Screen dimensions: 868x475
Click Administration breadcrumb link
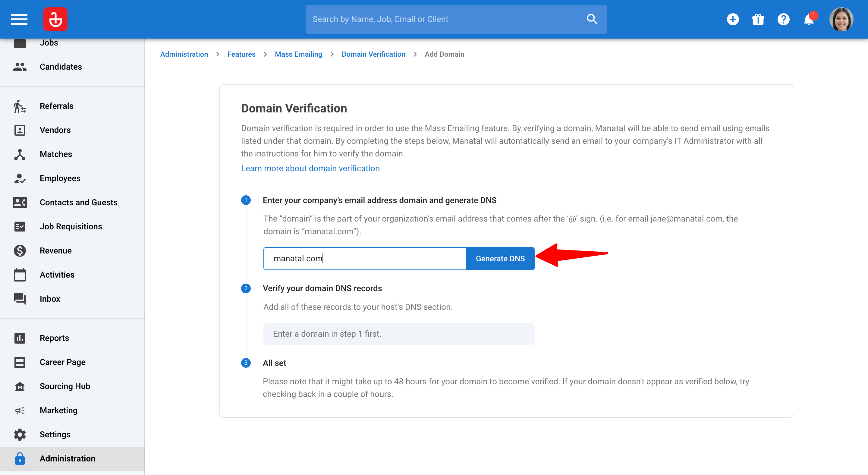click(184, 54)
